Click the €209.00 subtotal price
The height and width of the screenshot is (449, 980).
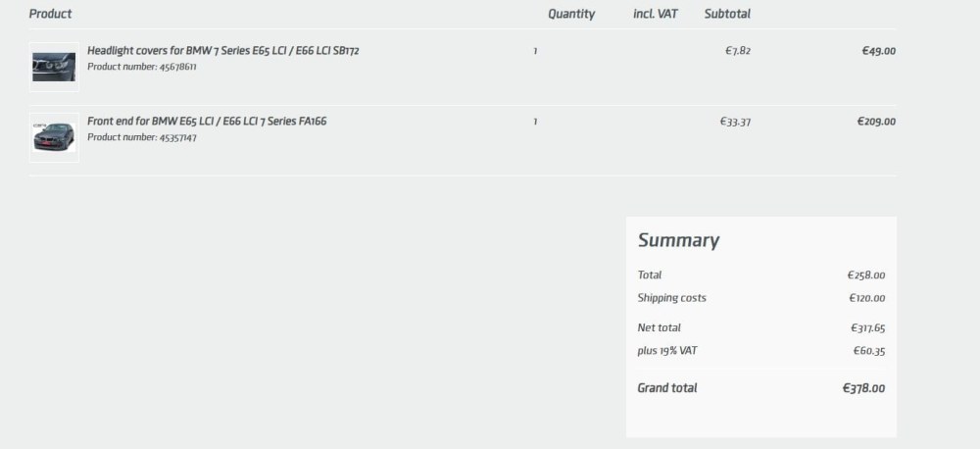coord(876,122)
